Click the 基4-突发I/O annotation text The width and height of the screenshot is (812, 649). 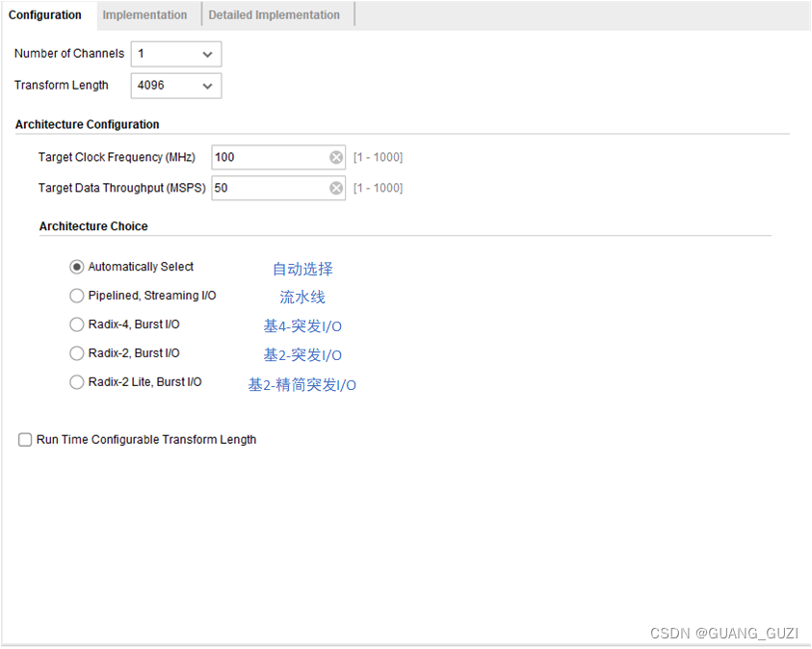(x=302, y=325)
